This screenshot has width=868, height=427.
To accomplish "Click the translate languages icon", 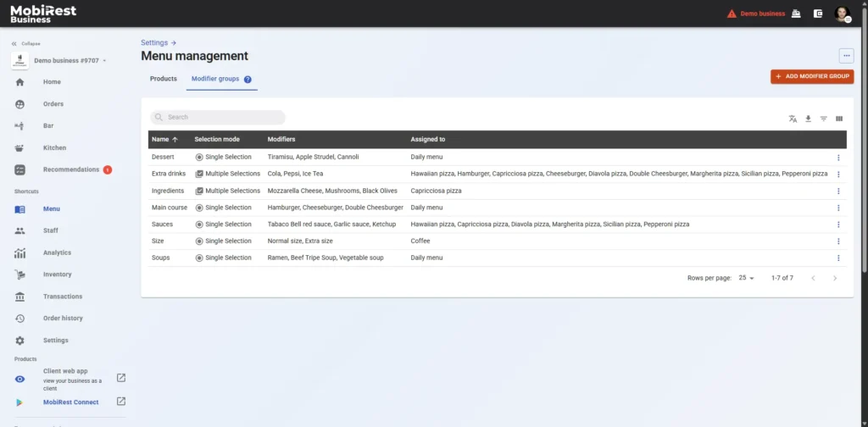I will 793,119.
